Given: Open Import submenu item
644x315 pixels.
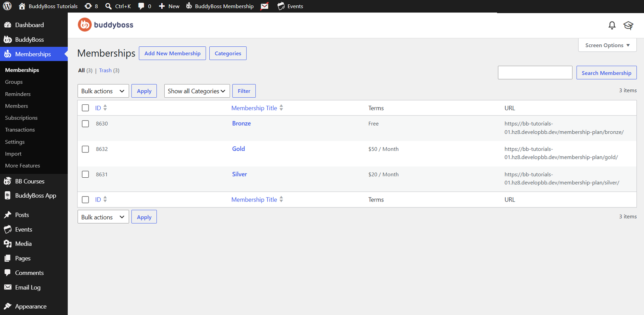Looking at the screenshot, I should (x=13, y=154).
